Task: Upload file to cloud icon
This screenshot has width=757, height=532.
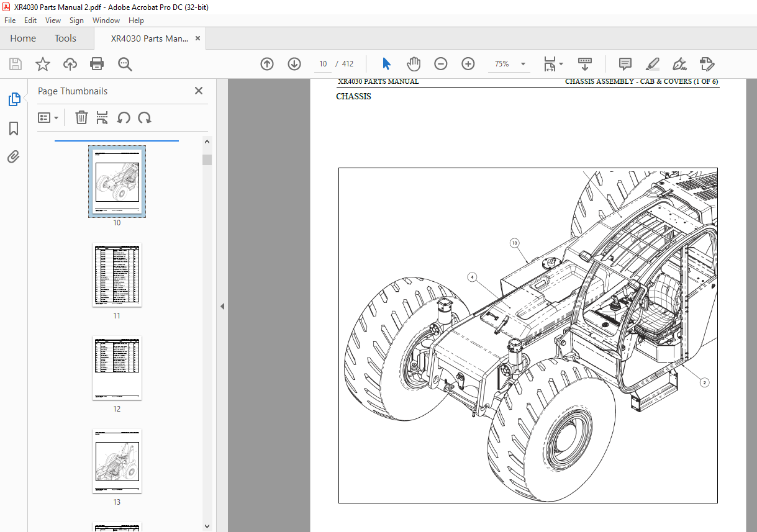Action: [70, 64]
